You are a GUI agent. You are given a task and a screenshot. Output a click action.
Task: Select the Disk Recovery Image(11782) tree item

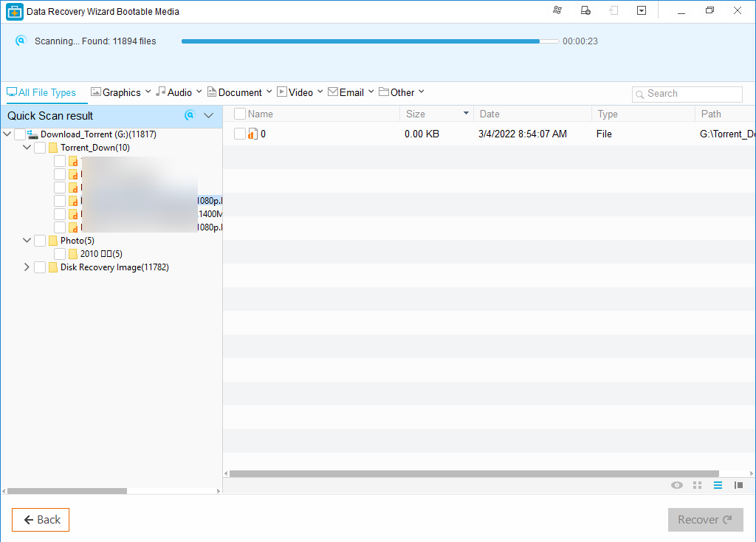point(114,267)
